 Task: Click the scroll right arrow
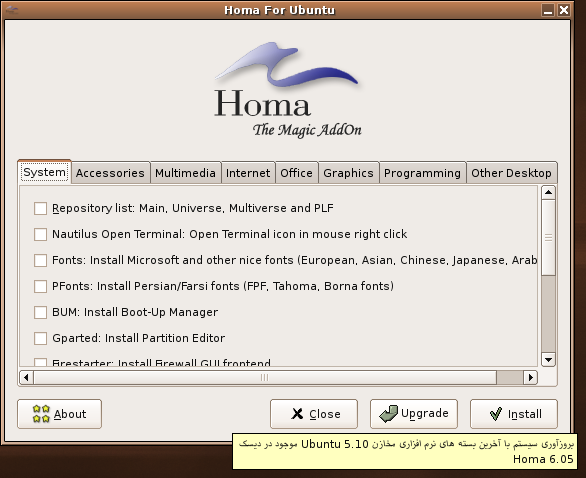531,377
